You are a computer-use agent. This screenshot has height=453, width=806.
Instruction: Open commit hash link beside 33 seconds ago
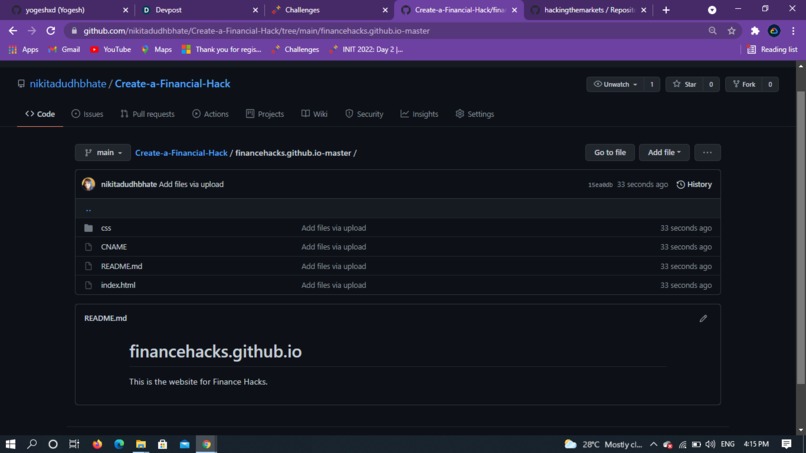[x=600, y=185]
